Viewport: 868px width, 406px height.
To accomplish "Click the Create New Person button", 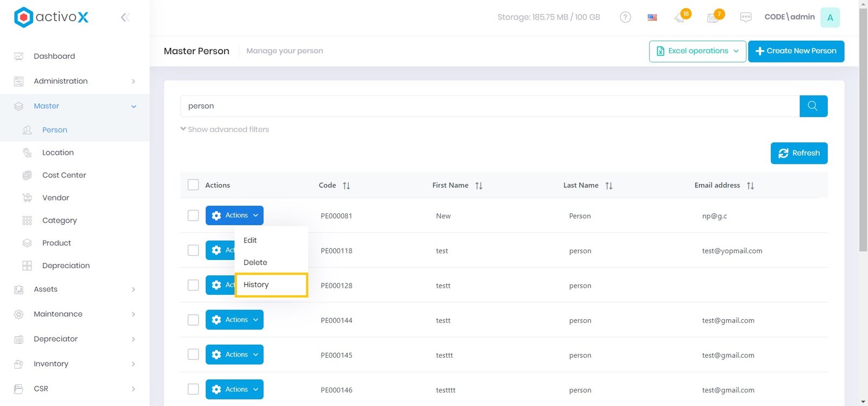I will pyautogui.click(x=795, y=51).
